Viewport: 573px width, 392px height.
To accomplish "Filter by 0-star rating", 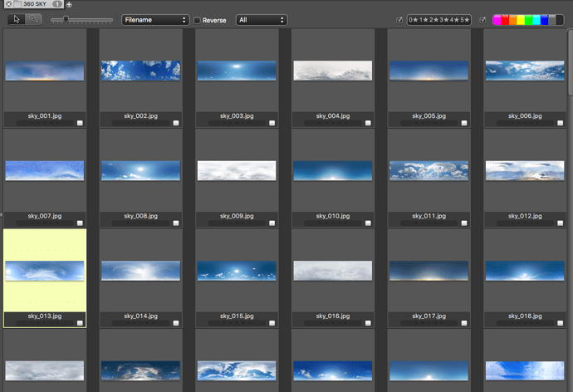I will (x=414, y=20).
